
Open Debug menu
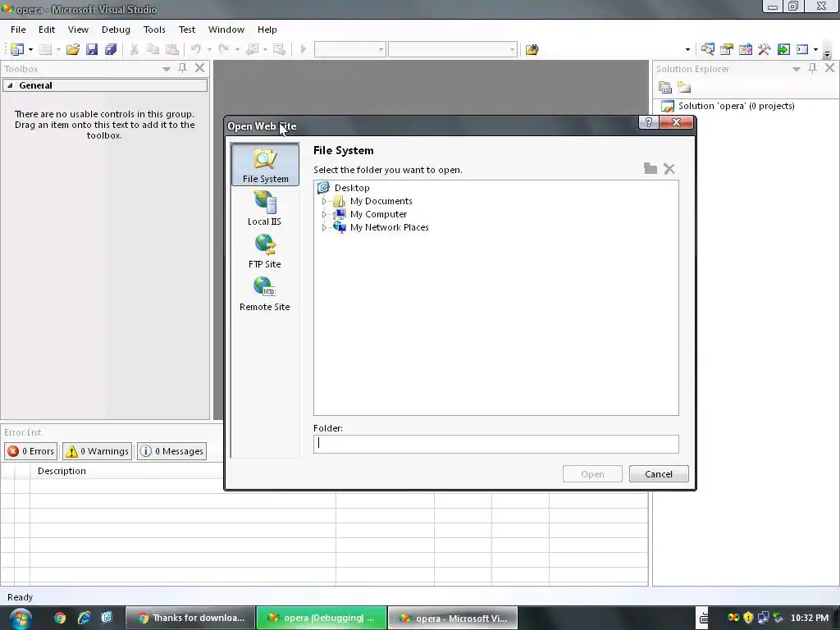tap(116, 30)
